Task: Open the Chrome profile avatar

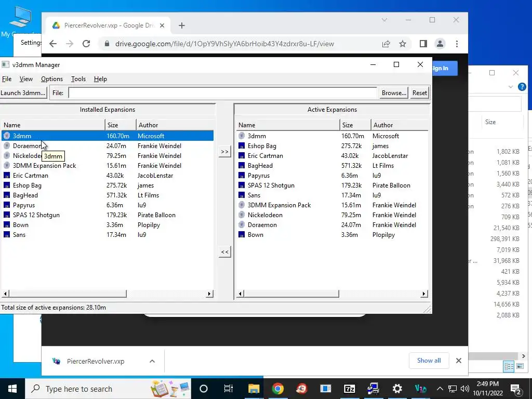Action: 440,44
